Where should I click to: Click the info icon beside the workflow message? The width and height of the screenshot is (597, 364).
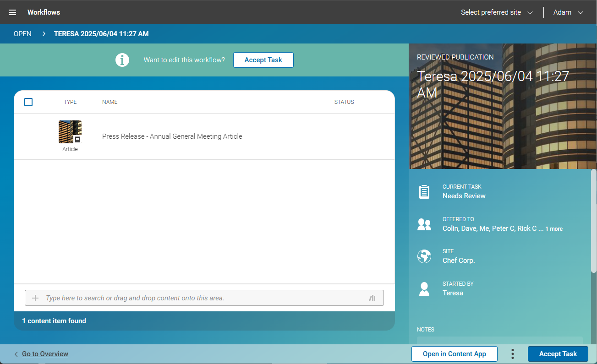tap(122, 60)
